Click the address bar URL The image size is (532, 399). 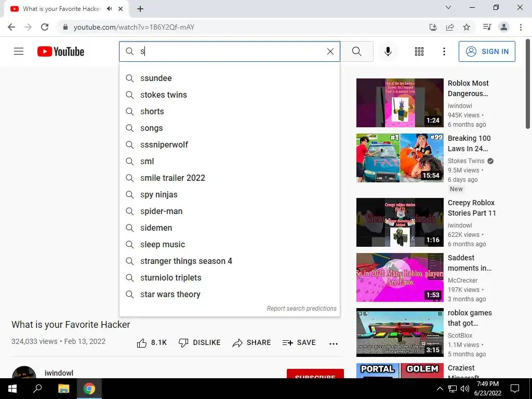point(134,27)
